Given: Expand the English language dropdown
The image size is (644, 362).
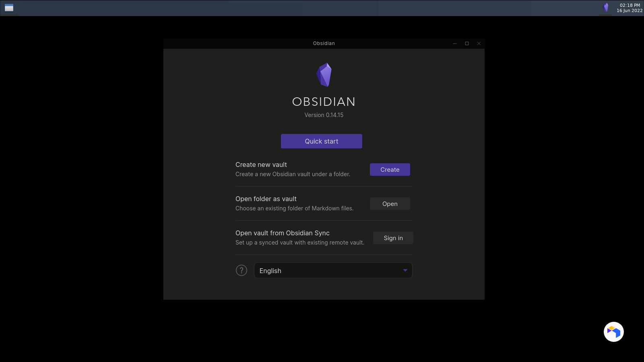Looking at the screenshot, I should pyautogui.click(x=333, y=270).
